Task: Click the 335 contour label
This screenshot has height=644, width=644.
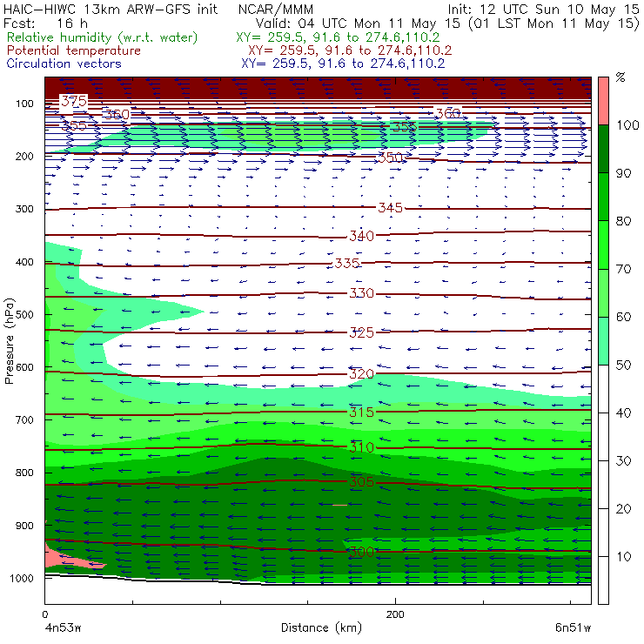Action: point(347,263)
